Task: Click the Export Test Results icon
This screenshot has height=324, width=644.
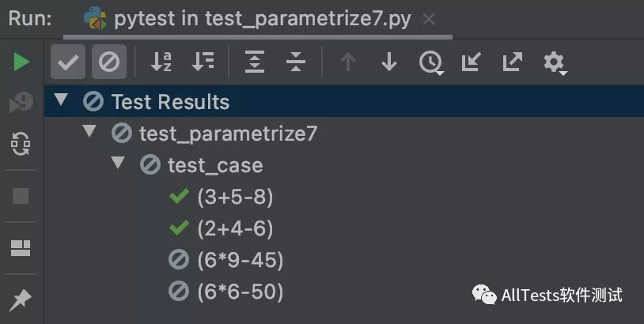Action: [513, 62]
